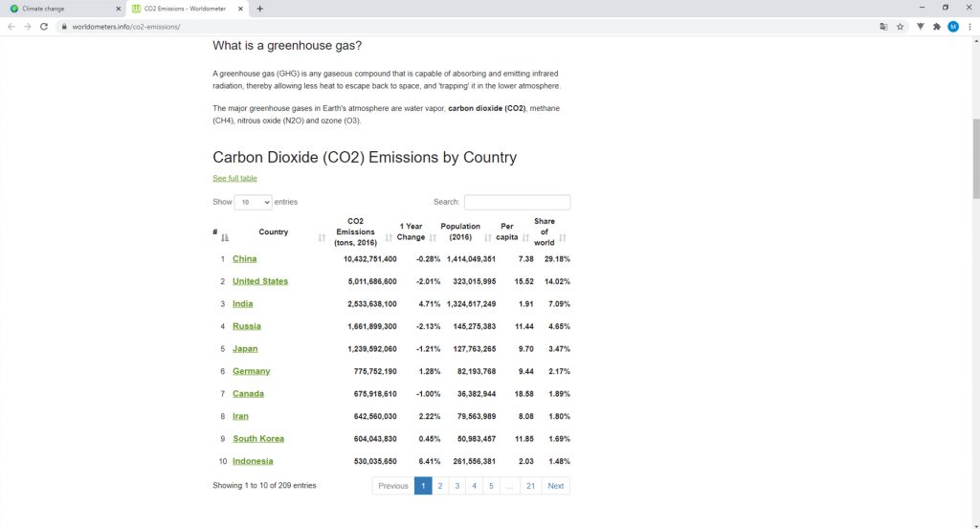
Task: Open the blue profile avatar icon
Action: point(952,27)
